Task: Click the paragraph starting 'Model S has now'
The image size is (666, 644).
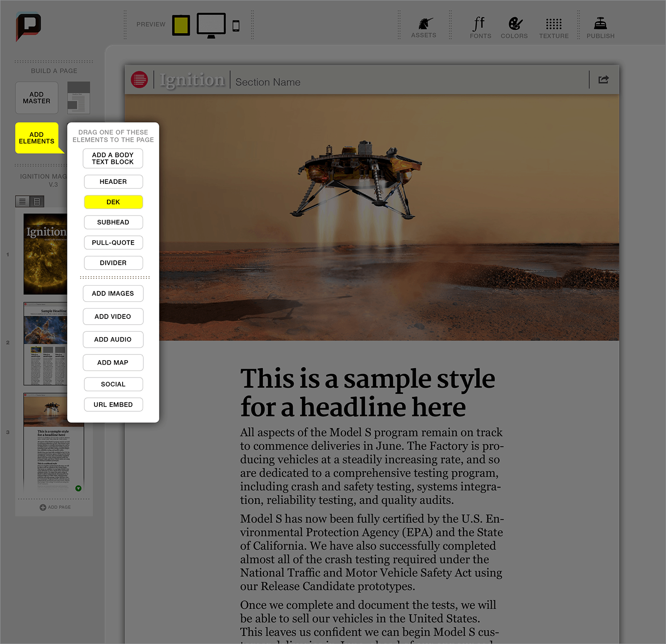Action: [372, 553]
